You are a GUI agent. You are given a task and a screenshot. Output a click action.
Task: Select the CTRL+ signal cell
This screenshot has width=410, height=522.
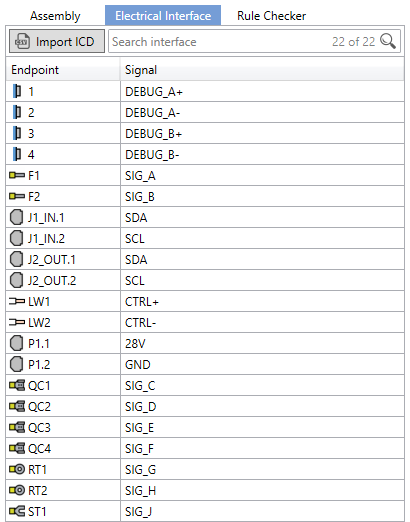262,301
